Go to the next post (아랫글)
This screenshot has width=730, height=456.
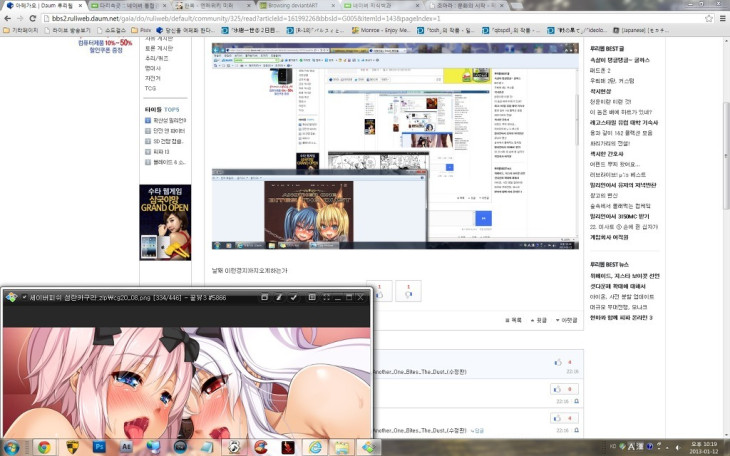[x=568, y=320]
